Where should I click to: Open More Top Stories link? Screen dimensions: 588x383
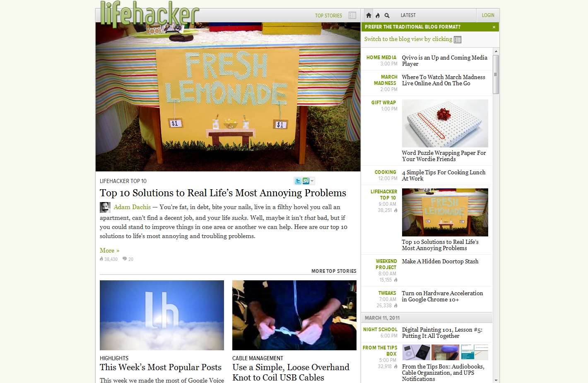click(334, 271)
